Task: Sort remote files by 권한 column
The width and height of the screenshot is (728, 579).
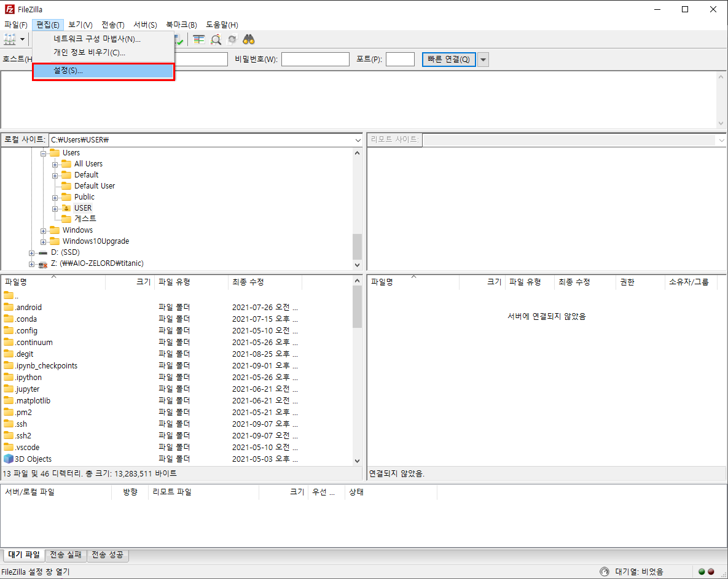Action: point(640,282)
